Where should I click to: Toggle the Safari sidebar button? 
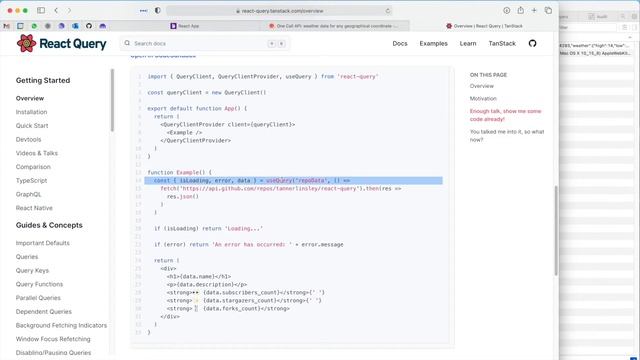coord(41,10)
